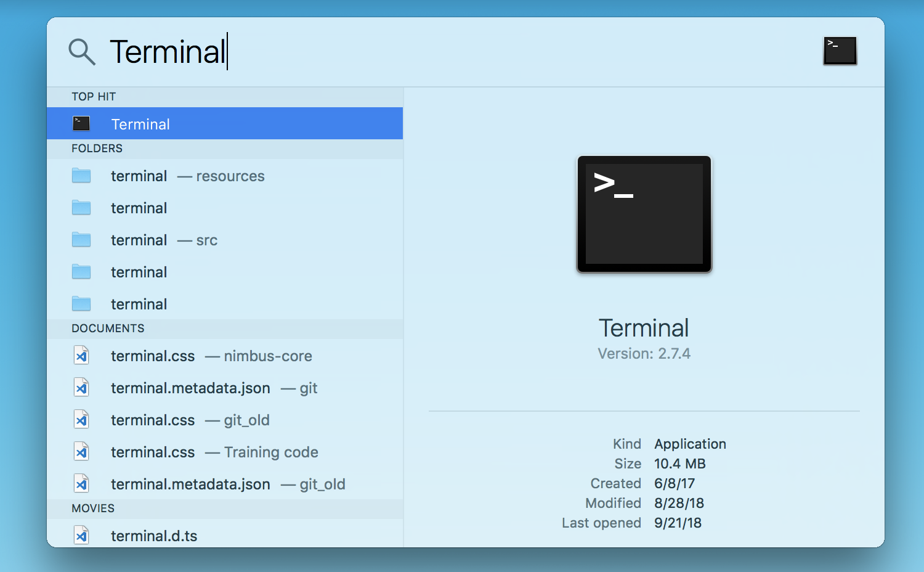Click the Terminal name in preview pane

[644, 328]
